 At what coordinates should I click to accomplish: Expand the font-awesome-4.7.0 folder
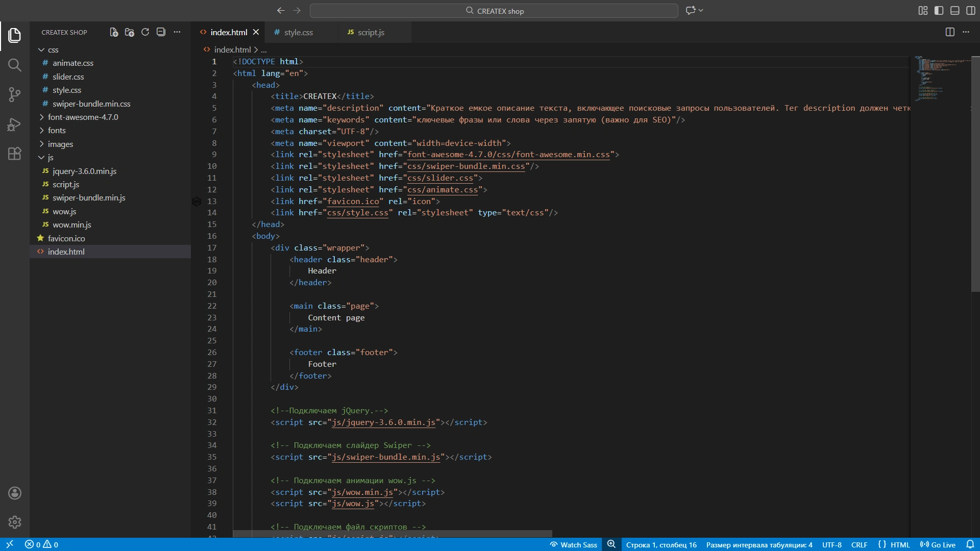83,117
